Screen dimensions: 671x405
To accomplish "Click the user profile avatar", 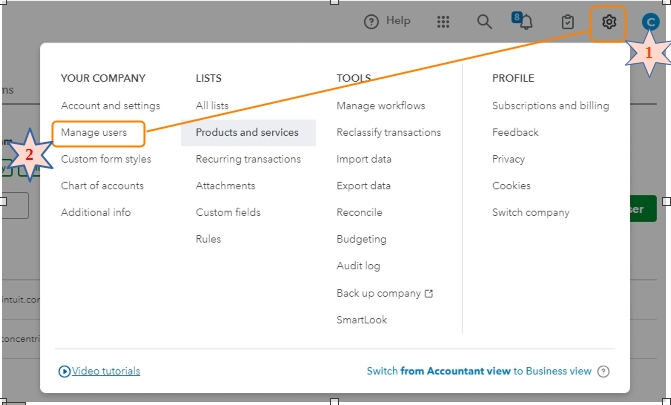I will (650, 22).
